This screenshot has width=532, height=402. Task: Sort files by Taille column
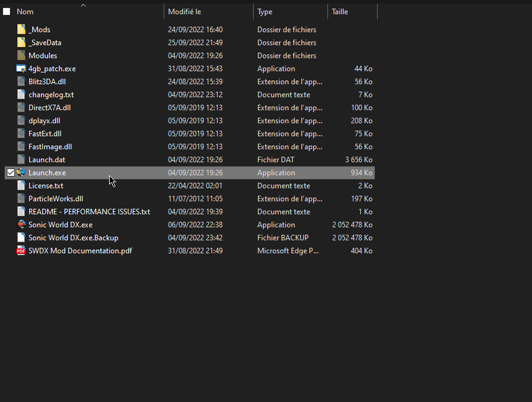point(343,11)
